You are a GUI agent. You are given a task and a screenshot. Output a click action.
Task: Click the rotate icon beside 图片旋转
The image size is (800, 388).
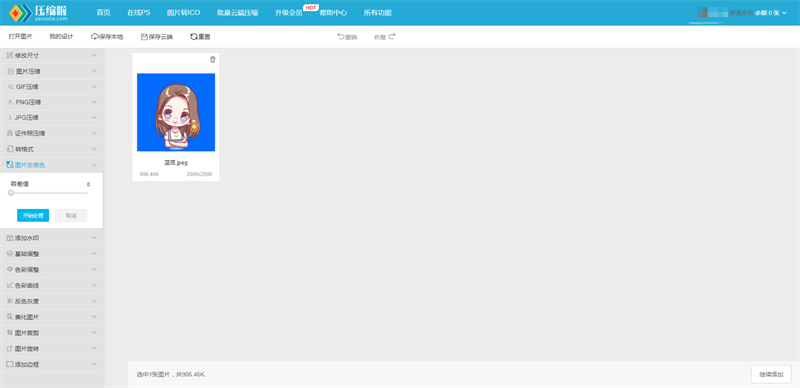point(10,349)
